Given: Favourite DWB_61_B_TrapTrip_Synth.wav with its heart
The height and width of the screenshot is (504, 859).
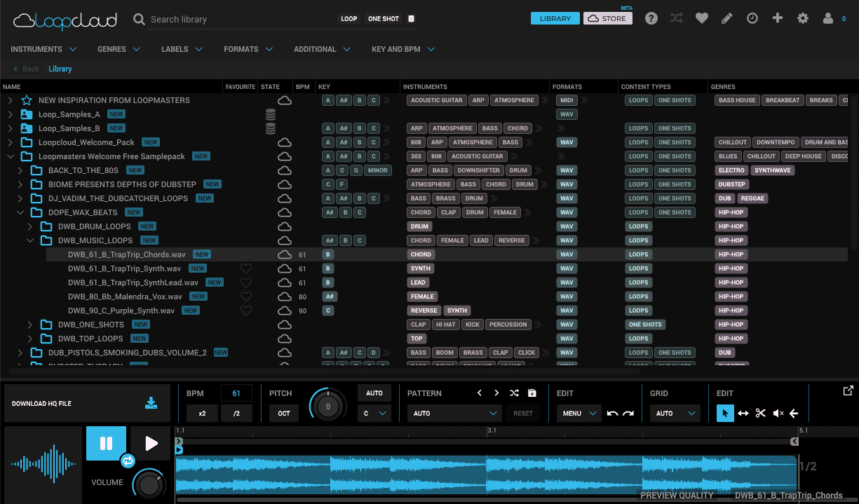Looking at the screenshot, I should tap(245, 268).
